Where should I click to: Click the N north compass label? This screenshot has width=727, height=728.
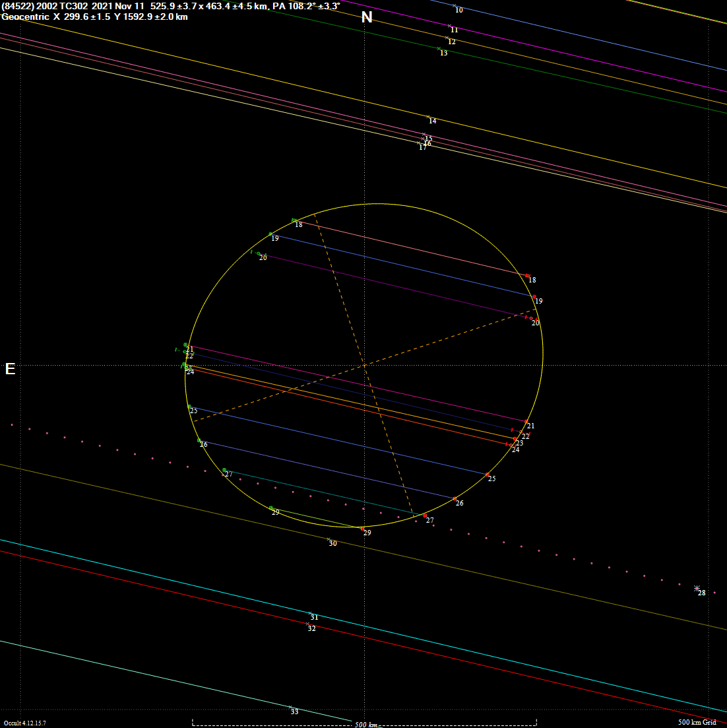pos(367,17)
